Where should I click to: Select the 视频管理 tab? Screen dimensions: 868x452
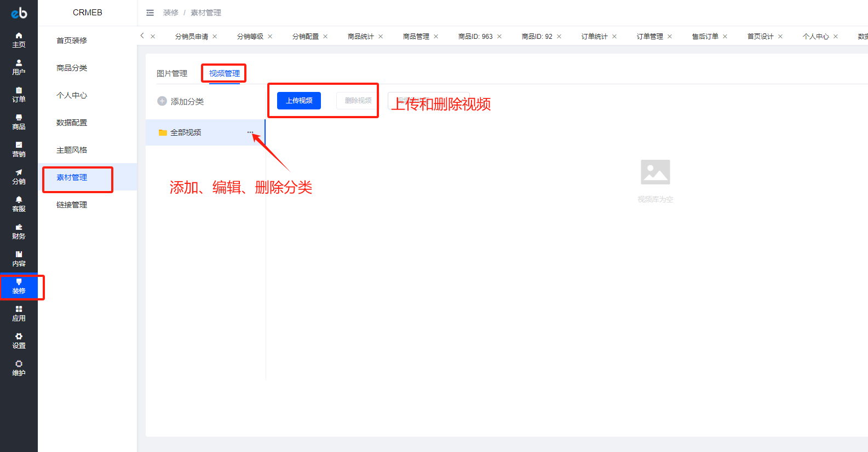point(224,73)
